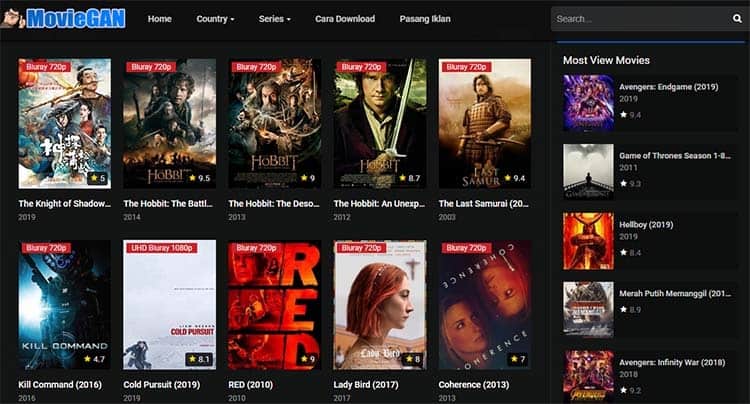Open Coherence poster

tap(485, 305)
